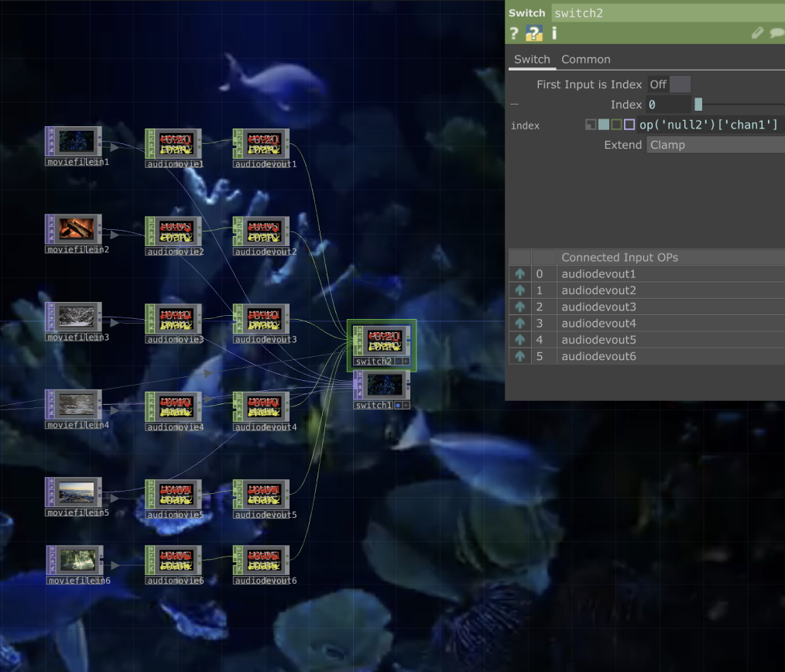Click the arrow icon next to audiodevout6
785x672 pixels.
tap(519, 356)
